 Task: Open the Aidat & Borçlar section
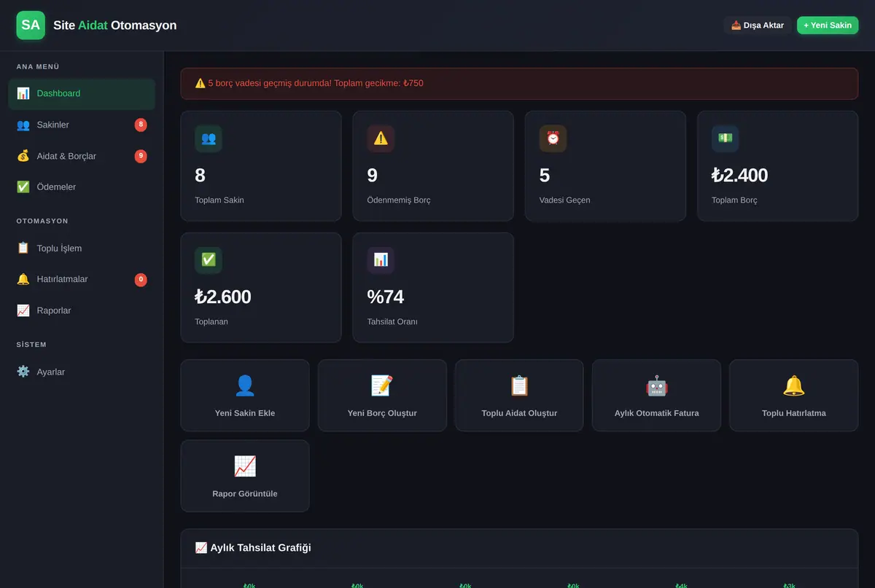[x=82, y=156]
